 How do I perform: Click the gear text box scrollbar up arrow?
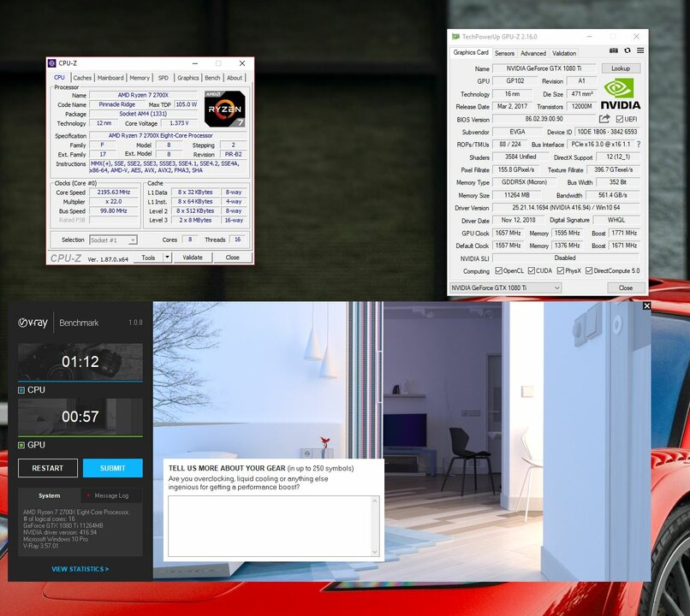375,500
